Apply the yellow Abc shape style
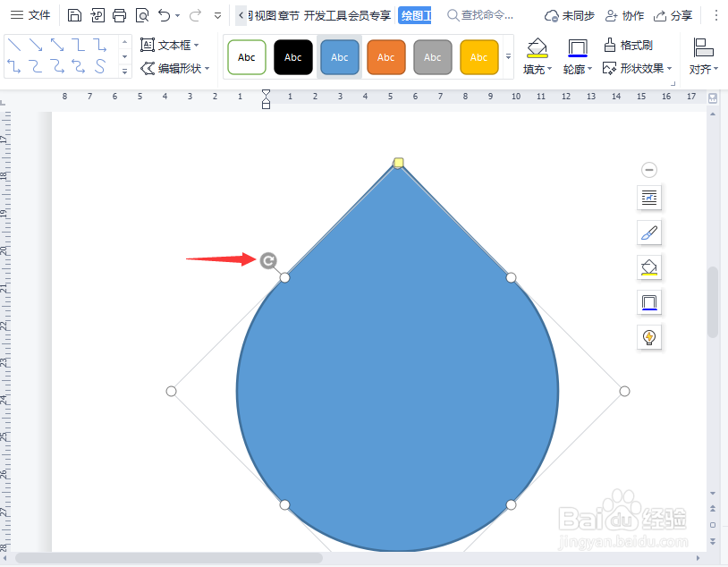Viewport: 728px width, 567px height. pyautogui.click(x=478, y=57)
